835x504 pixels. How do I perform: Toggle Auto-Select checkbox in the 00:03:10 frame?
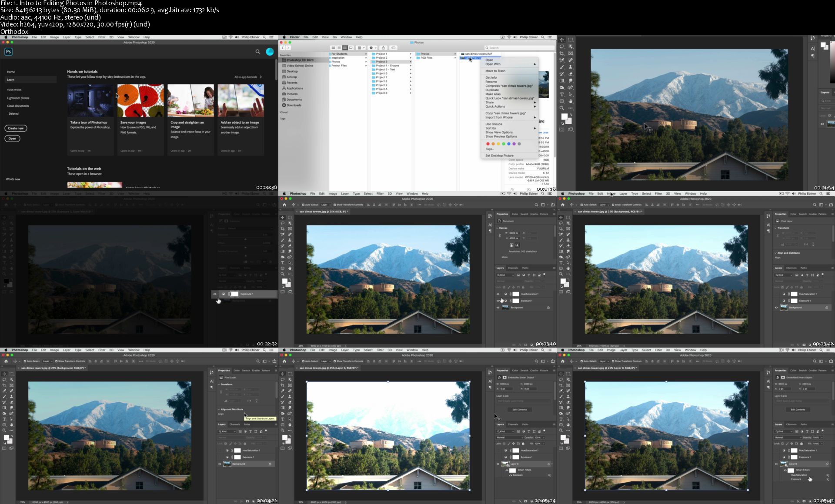303,205
